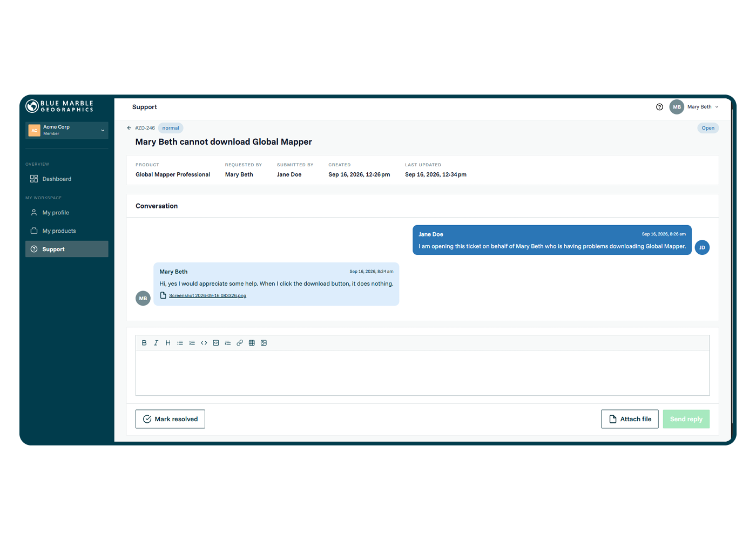Insert a blockquote in the reply
The height and width of the screenshot is (540, 756).
click(x=228, y=343)
